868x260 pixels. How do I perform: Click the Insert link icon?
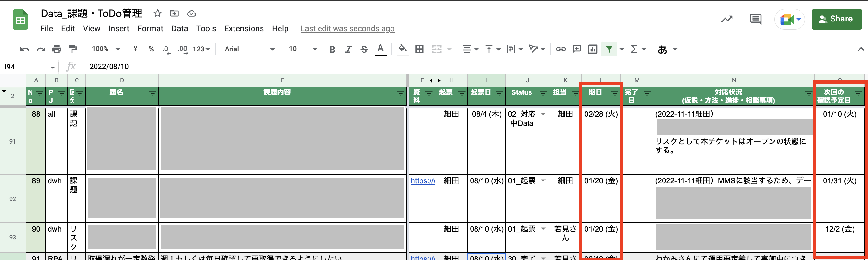pyautogui.click(x=561, y=49)
